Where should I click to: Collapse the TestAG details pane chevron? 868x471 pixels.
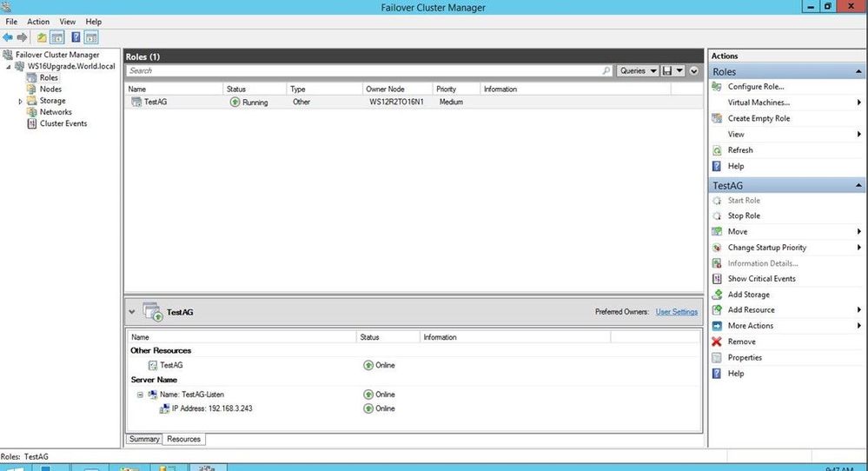[132, 312]
